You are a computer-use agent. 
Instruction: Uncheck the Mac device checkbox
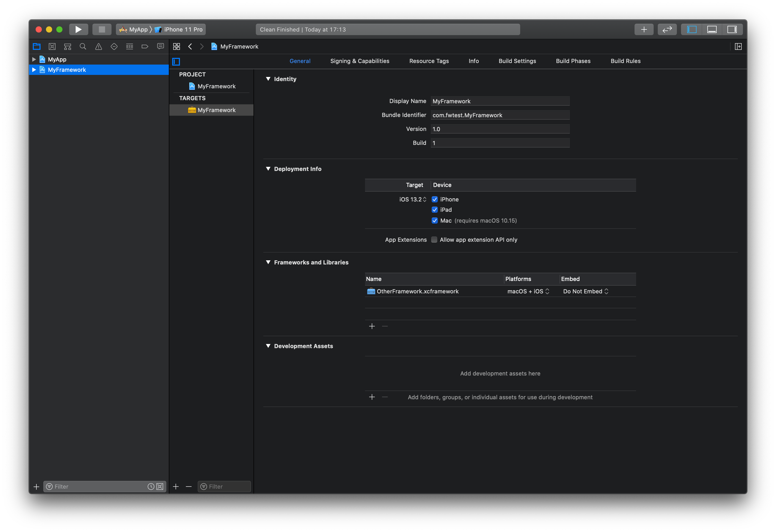(x=434, y=220)
